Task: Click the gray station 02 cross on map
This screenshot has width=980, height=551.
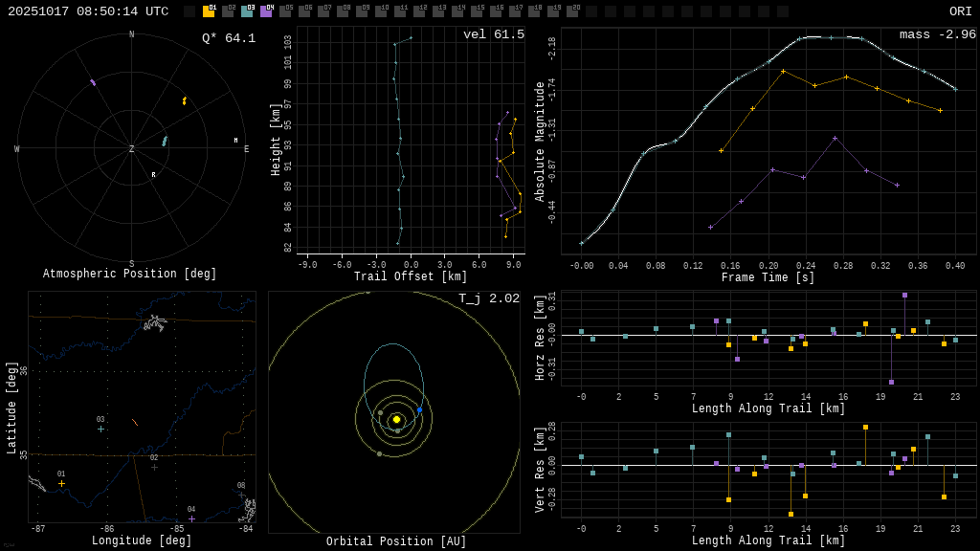Action: (154, 467)
